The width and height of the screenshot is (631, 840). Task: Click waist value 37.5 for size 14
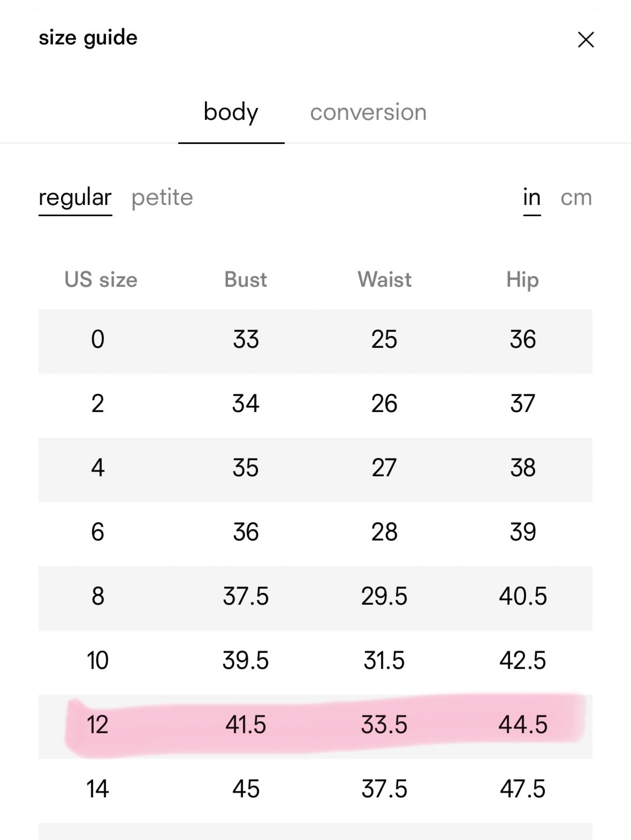385,788
